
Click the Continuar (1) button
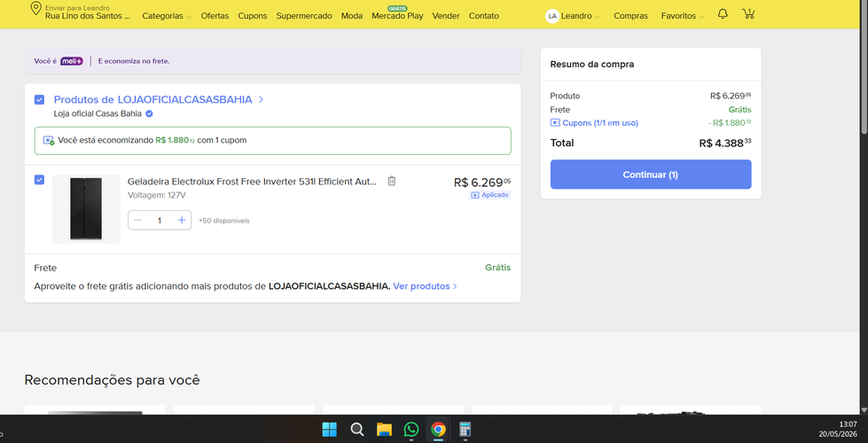pos(651,175)
